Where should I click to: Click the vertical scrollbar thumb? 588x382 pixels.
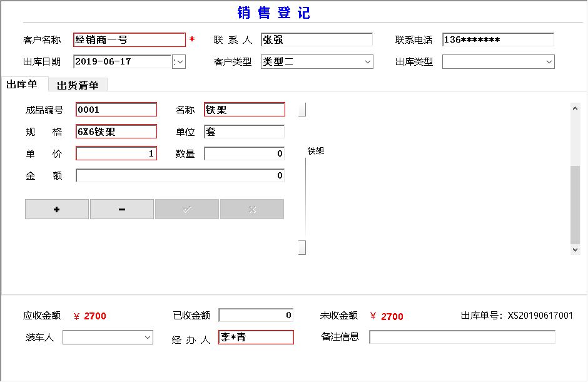[575, 205]
